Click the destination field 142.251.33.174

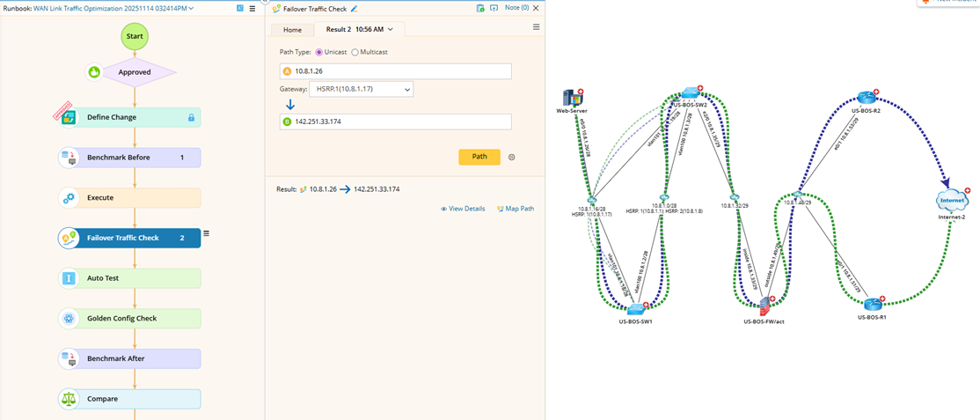tap(396, 122)
